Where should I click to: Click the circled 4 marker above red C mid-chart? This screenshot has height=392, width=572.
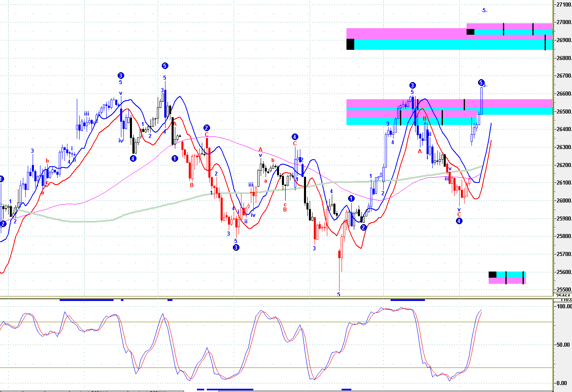pos(295,137)
